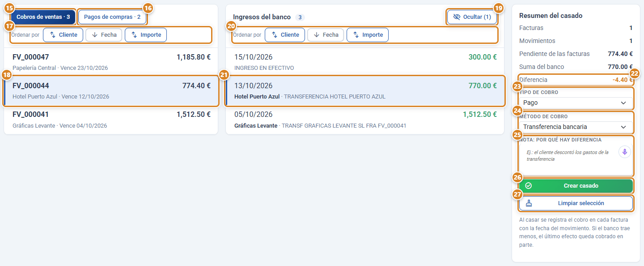Select invoice FV_000041 from Gráficas Levante

[111, 120]
